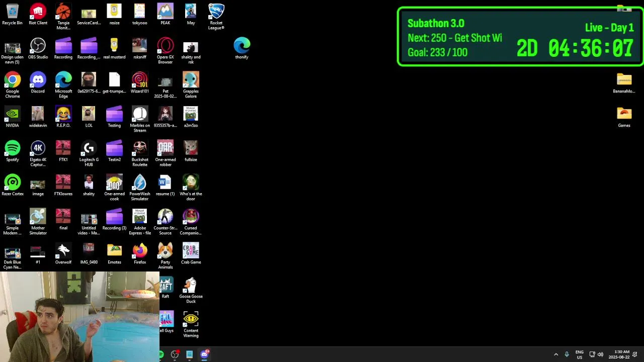Open Discord taskbar icon with notifications
644x362 pixels.
(x=204, y=354)
